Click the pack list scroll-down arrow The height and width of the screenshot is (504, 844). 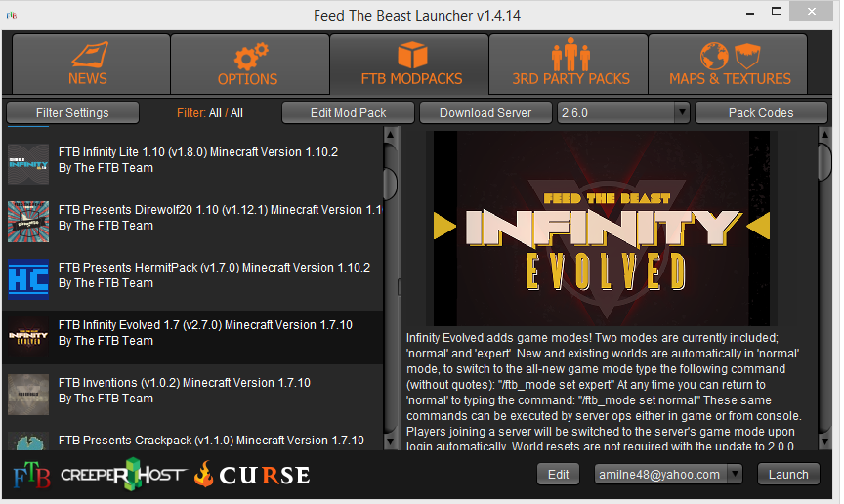click(391, 442)
